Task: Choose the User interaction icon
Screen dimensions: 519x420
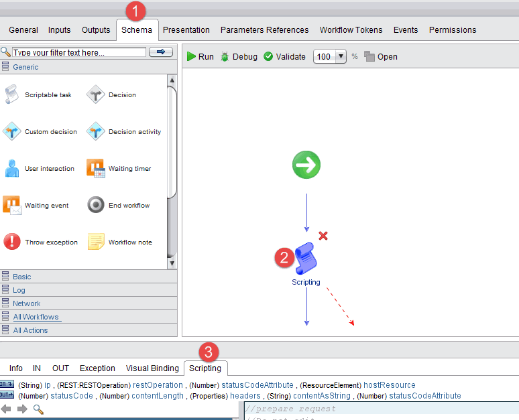Action: click(x=11, y=169)
